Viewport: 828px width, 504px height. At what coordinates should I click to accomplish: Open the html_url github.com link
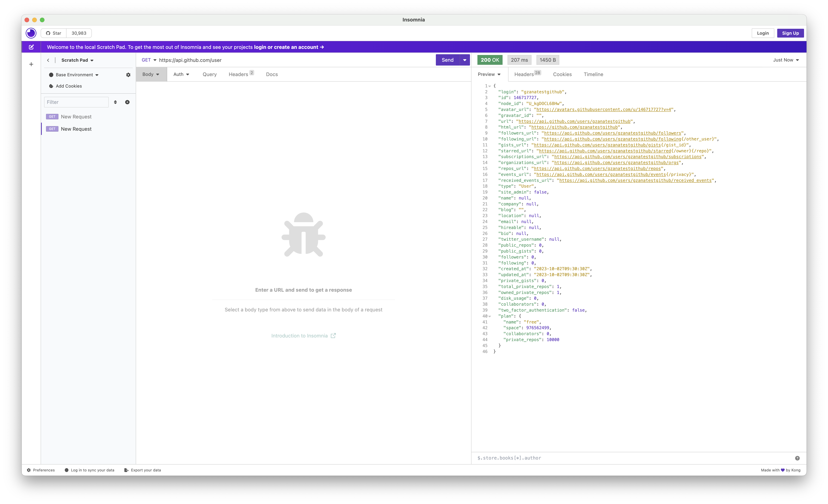tap(574, 127)
